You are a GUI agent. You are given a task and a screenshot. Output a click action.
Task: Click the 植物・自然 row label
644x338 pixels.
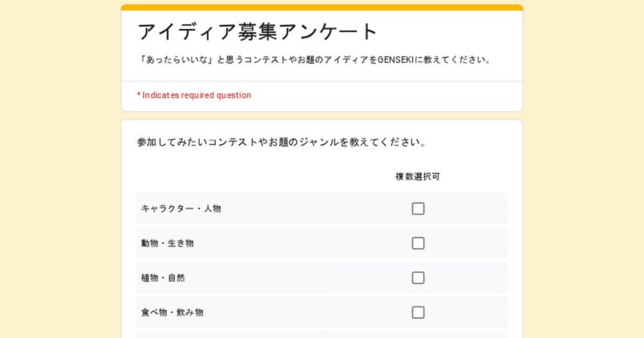click(163, 278)
